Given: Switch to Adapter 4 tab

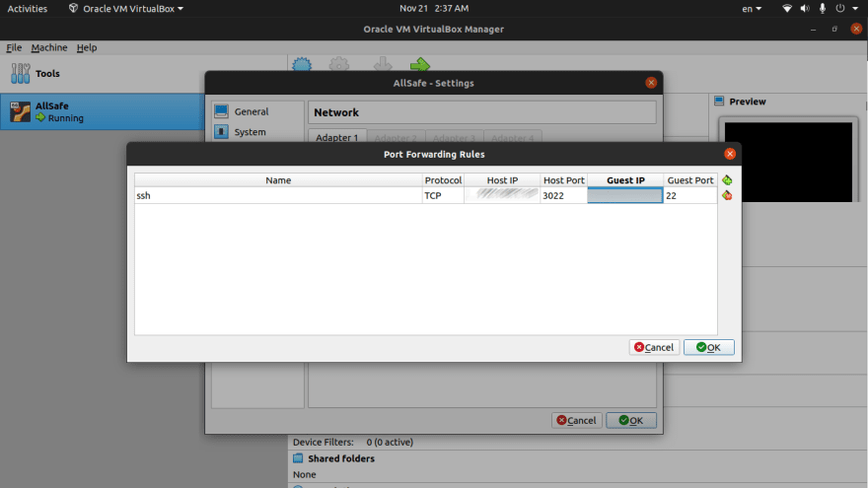Looking at the screenshot, I should click(513, 137).
